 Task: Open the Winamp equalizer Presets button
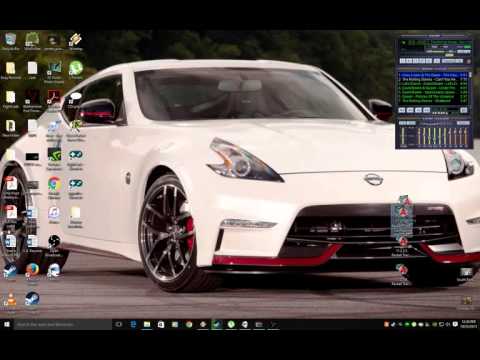(x=463, y=123)
